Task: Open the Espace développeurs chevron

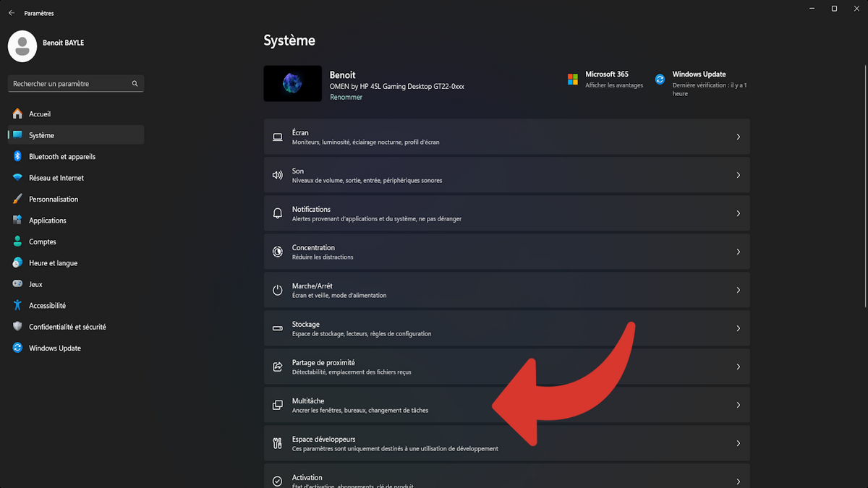Action: [738, 444]
